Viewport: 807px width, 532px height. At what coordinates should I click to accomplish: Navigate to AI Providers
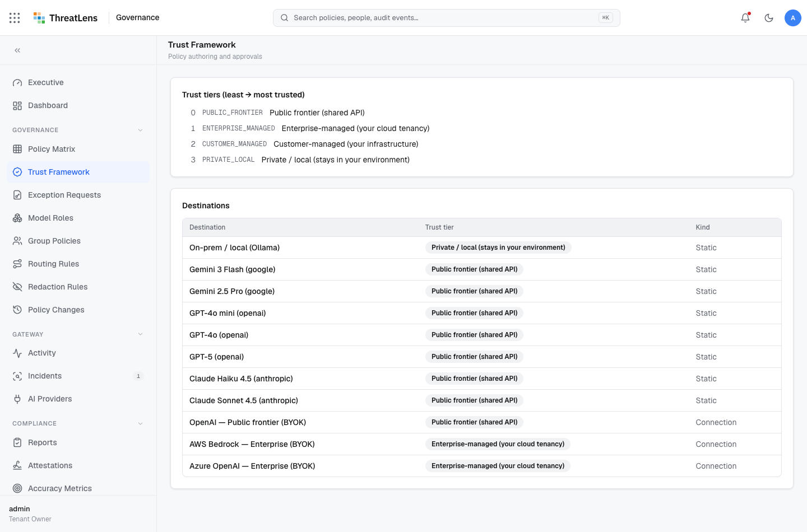pos(78,399)
